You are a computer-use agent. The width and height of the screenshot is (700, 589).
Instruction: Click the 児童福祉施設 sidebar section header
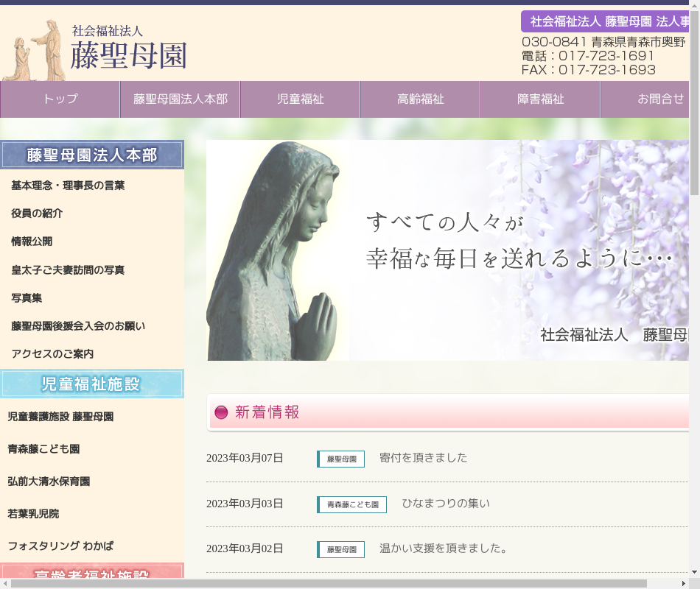point(91,384)
